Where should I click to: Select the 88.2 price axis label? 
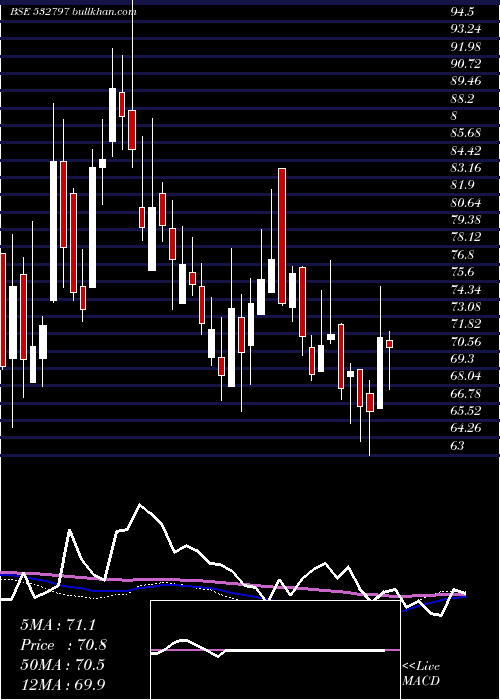462,99
